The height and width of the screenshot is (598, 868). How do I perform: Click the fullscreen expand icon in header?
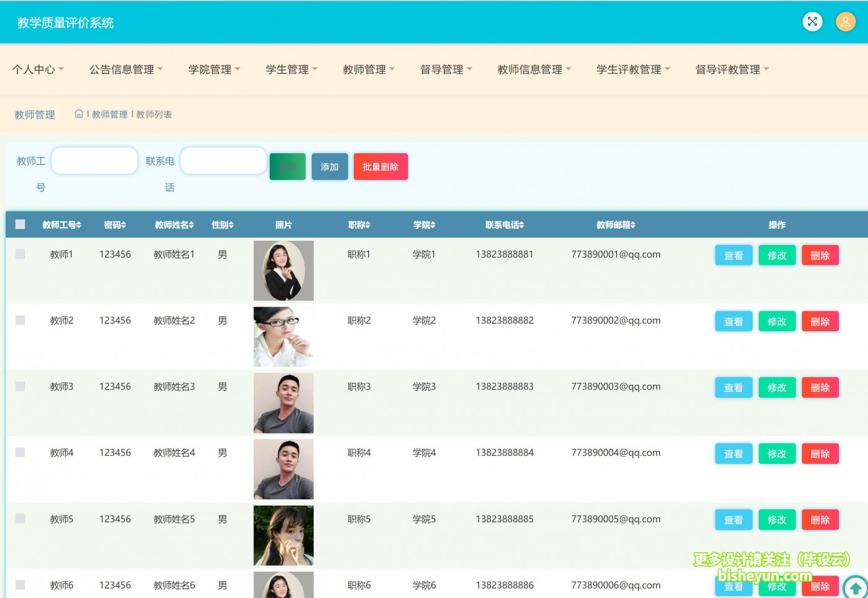(812, 22)
